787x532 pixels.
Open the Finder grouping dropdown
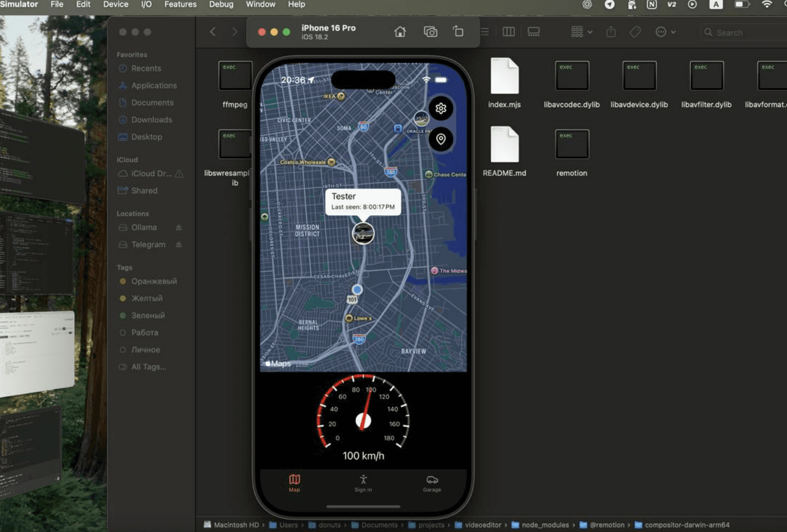tap(581, 32)
